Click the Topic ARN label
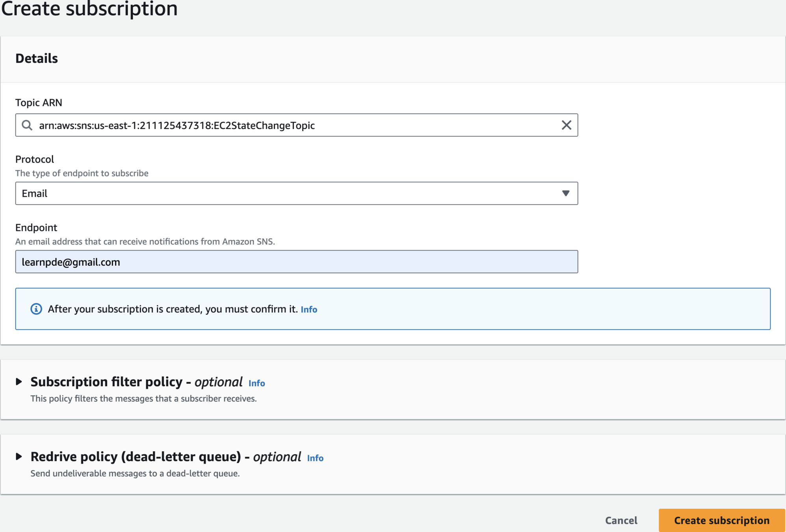This screenshot has width=786, height=532. pos(39,102)
